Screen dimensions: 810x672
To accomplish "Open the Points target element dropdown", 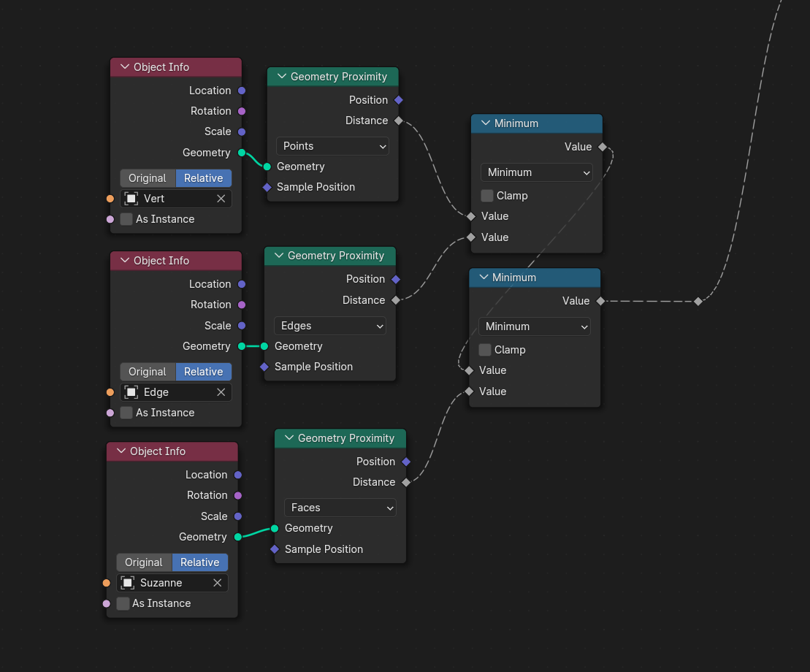I will coord(332,146).
